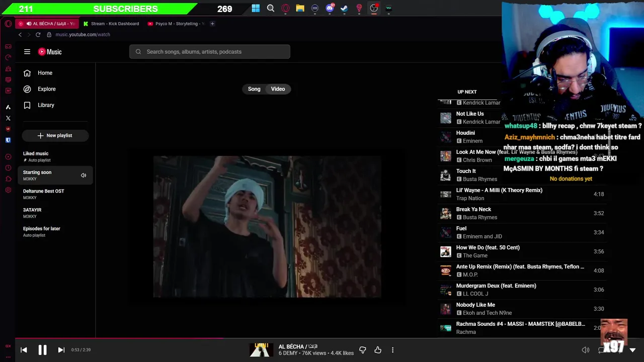Go back to the previous track

click(24, 350)
